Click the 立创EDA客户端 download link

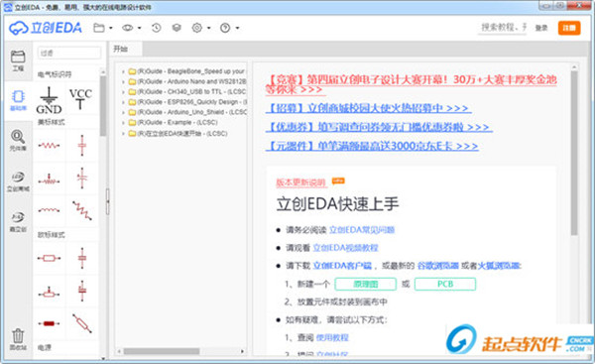pos(342,266)
